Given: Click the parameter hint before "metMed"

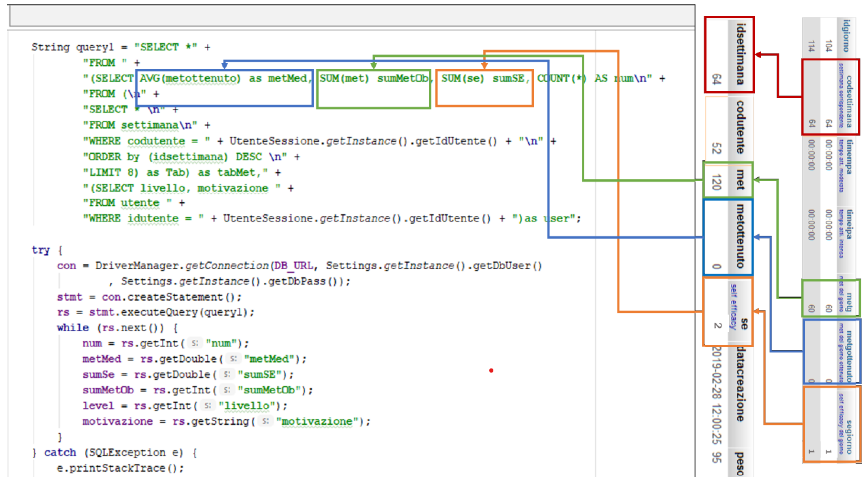Looking at the screenshot, I should tap(233, 358).
